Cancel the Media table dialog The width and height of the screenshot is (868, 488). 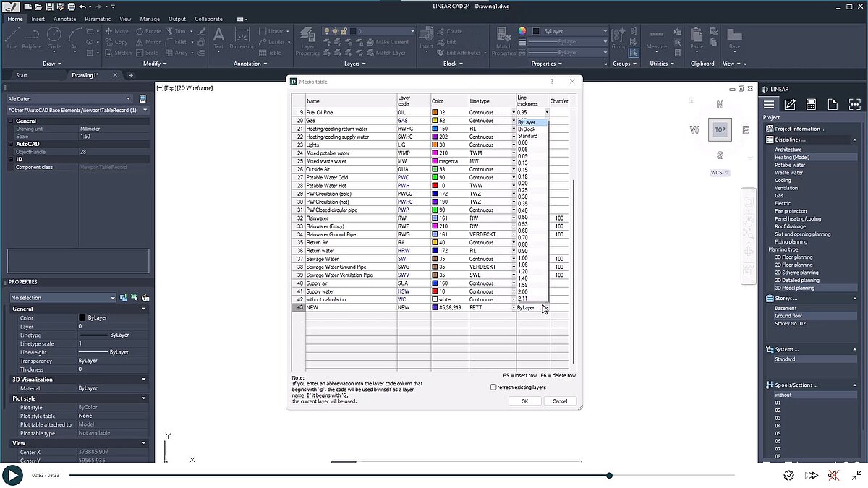pos(561,401)
